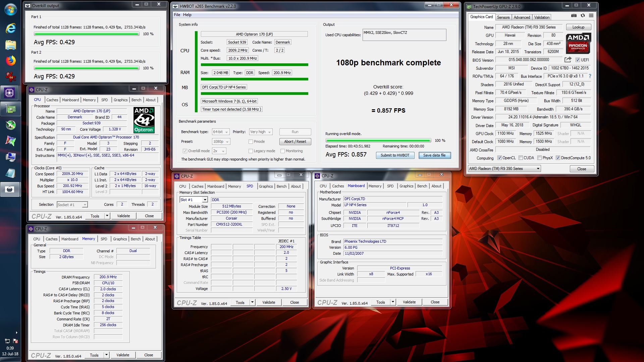Click the Lookup button in GPU-Z

(578, 27)
